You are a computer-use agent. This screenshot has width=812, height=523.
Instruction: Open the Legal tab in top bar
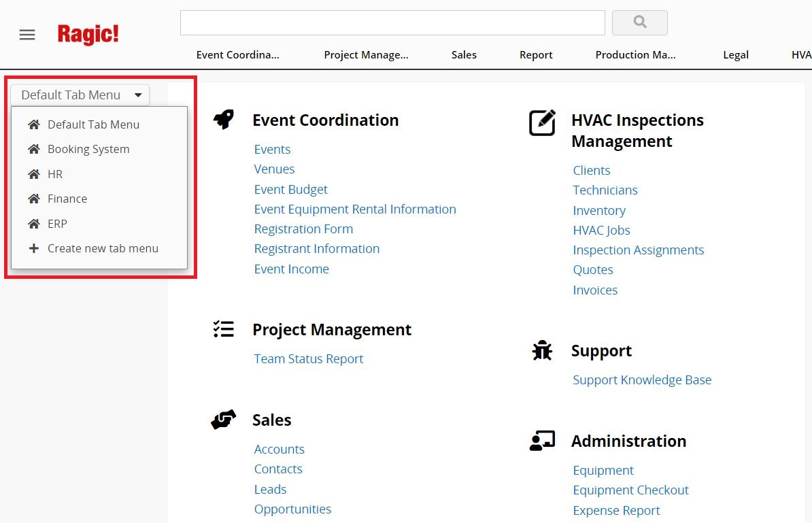click(736, 55)
